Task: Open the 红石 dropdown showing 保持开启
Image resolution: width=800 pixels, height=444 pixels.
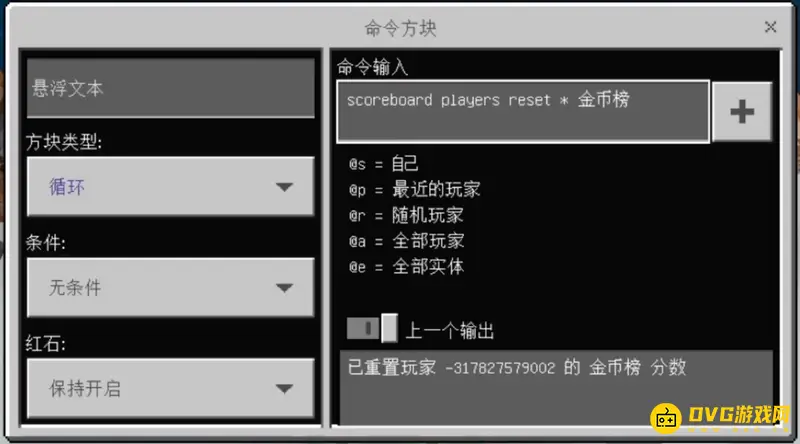Action: tap(170, 388)
